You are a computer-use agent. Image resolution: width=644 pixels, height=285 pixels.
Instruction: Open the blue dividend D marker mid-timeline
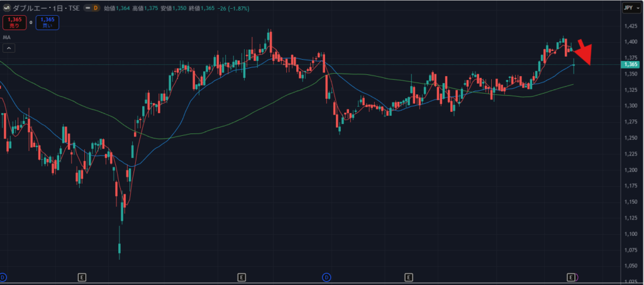point(326,277)
